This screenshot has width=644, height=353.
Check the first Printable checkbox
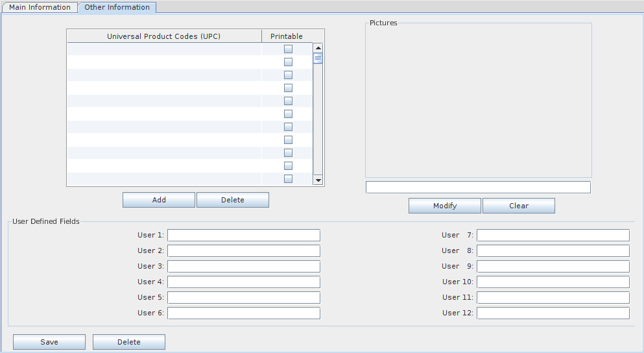click(x=288, y=49)
